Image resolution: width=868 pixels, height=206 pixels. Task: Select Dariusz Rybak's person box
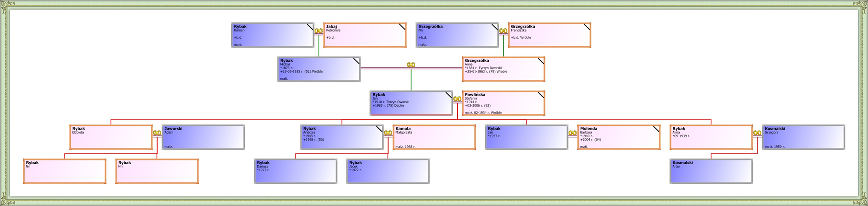[x=295, y=171]
